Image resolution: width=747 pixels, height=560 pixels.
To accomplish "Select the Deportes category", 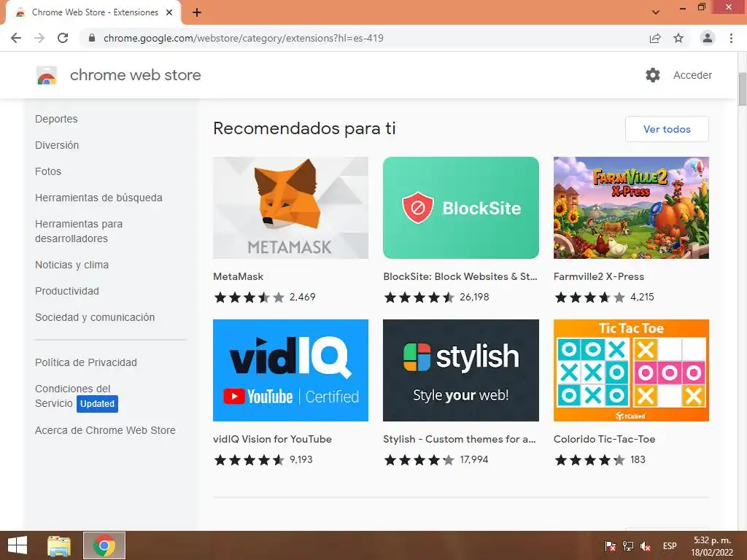I will 56,119.
